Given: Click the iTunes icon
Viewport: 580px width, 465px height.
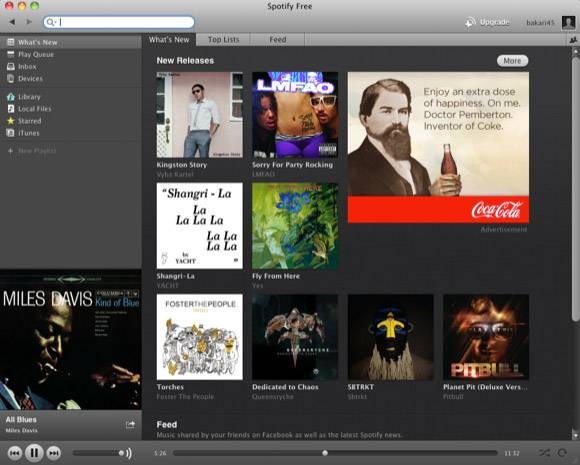Looking at the screenshot, I should click(x=11, y=133).
